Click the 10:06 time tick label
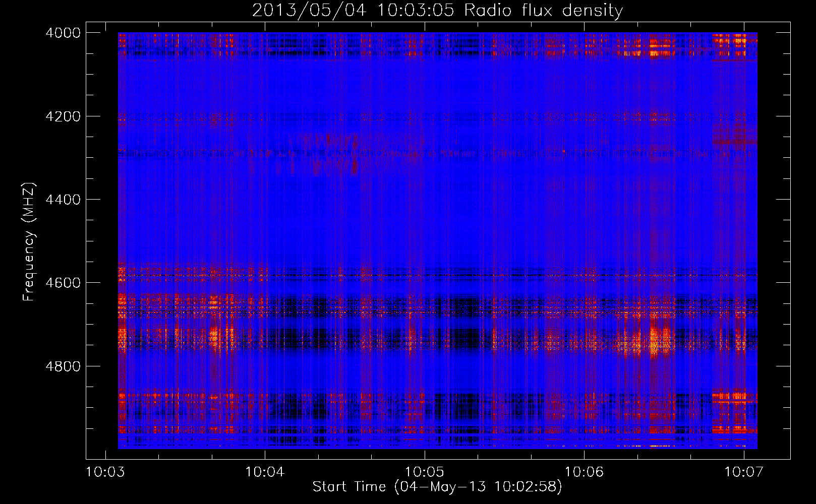The width and height of the screenshot is (816, 504). (x=584, y=472)
